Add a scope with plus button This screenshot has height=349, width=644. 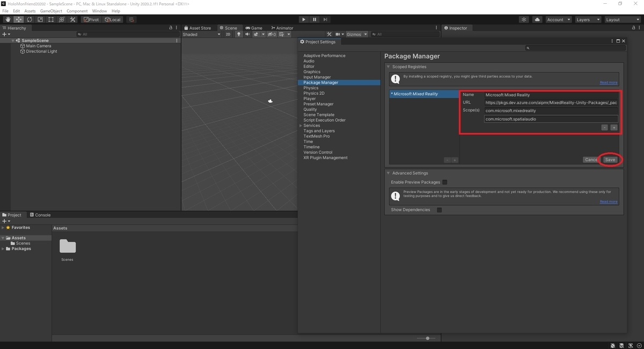614,128
